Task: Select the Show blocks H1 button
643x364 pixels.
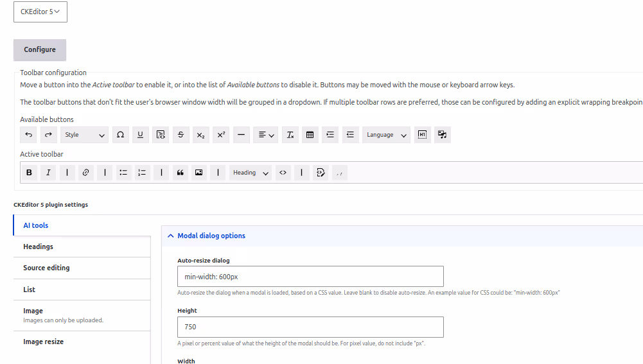Action: click(x=423, y=134)
